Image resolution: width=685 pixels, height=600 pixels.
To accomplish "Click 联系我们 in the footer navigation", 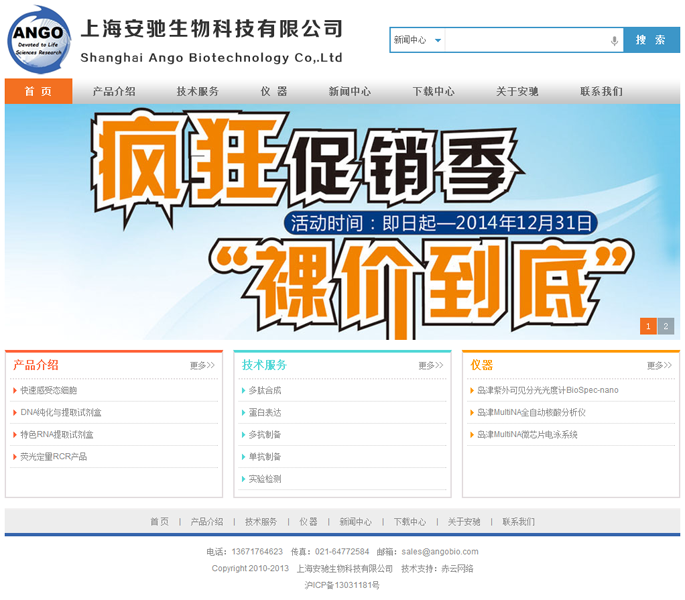I will [x=519, y=521].
